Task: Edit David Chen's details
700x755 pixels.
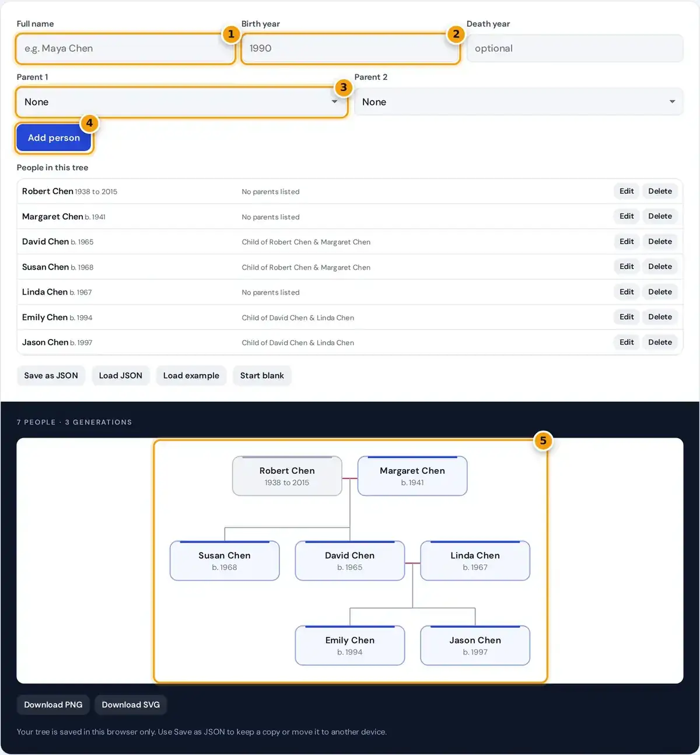Action: coord(626,242)
